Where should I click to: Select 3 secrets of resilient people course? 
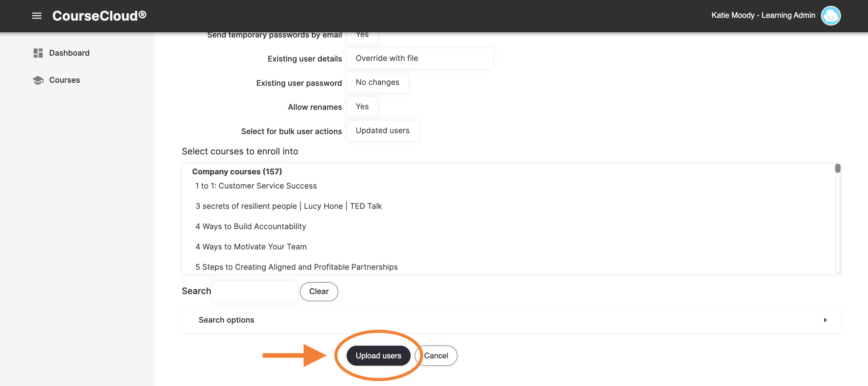coord(289,206)
